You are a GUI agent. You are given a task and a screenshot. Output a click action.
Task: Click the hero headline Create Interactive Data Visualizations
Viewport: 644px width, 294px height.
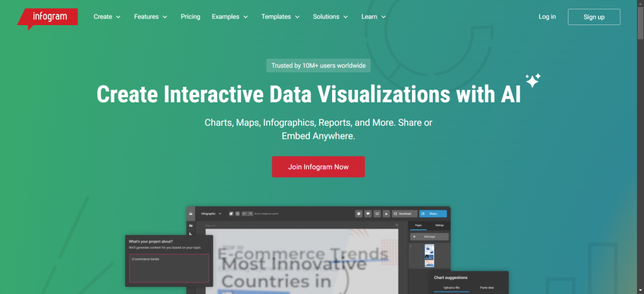[308, 94]
